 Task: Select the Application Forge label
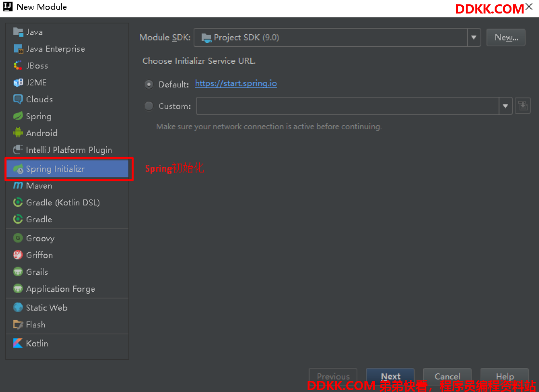tap(60, 289)
